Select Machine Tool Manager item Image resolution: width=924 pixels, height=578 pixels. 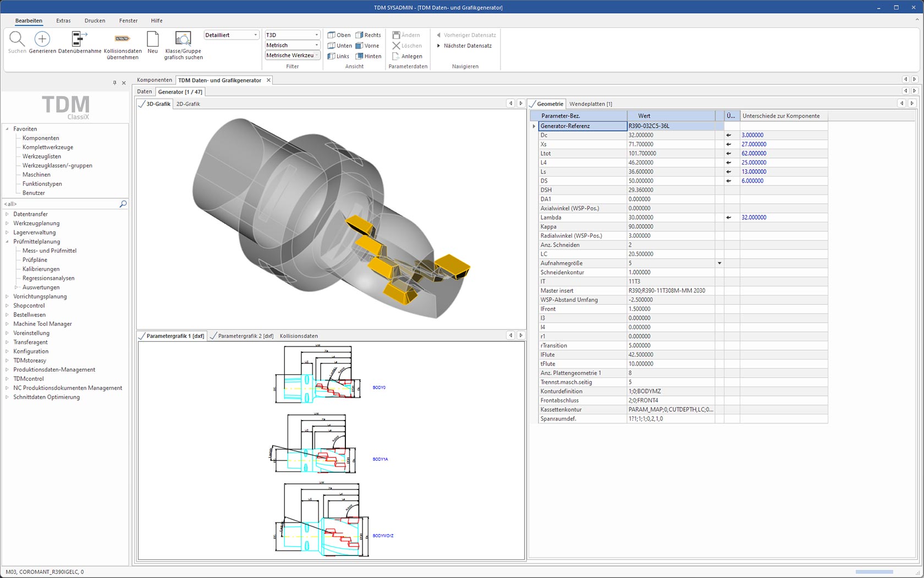[x=42, y=324]
